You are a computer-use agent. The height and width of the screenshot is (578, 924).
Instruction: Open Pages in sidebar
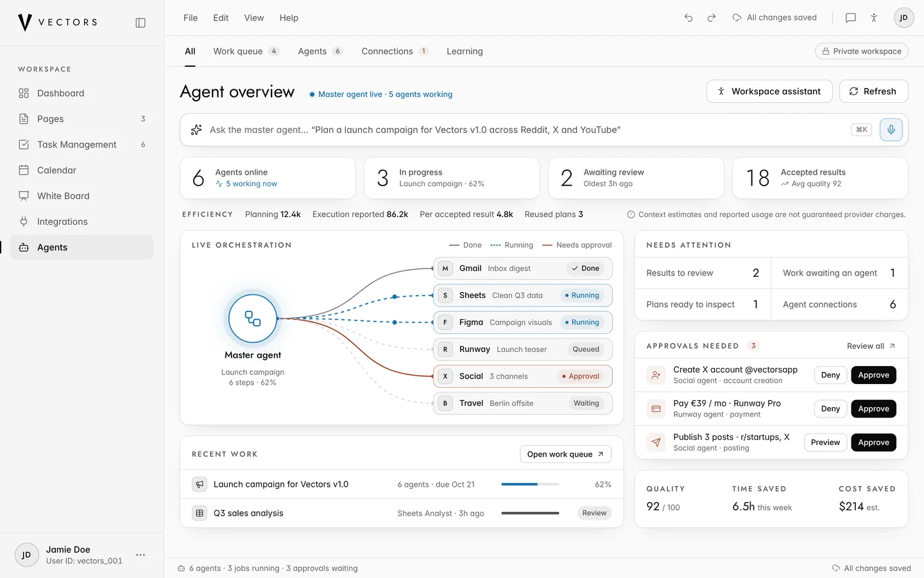(82, 119)
